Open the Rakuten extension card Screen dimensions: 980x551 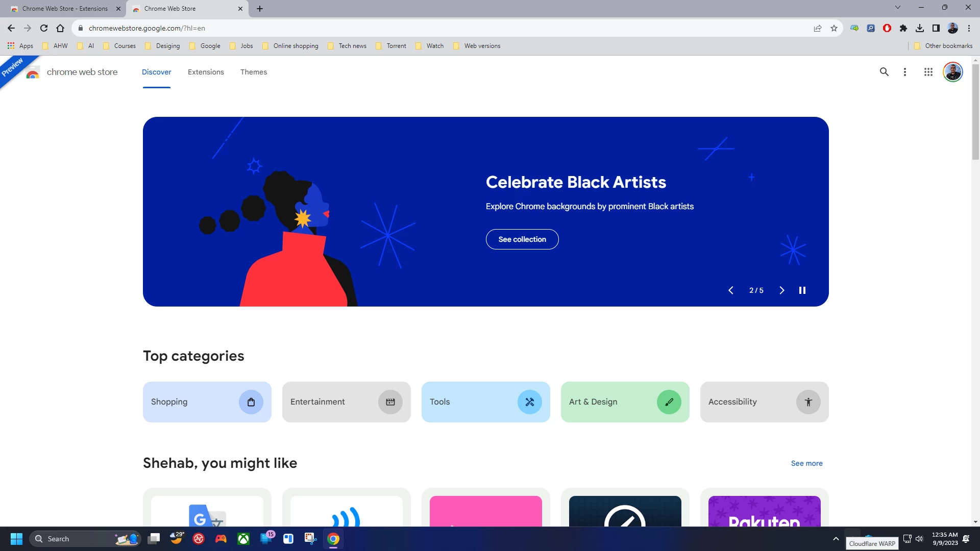click(765, 508)
